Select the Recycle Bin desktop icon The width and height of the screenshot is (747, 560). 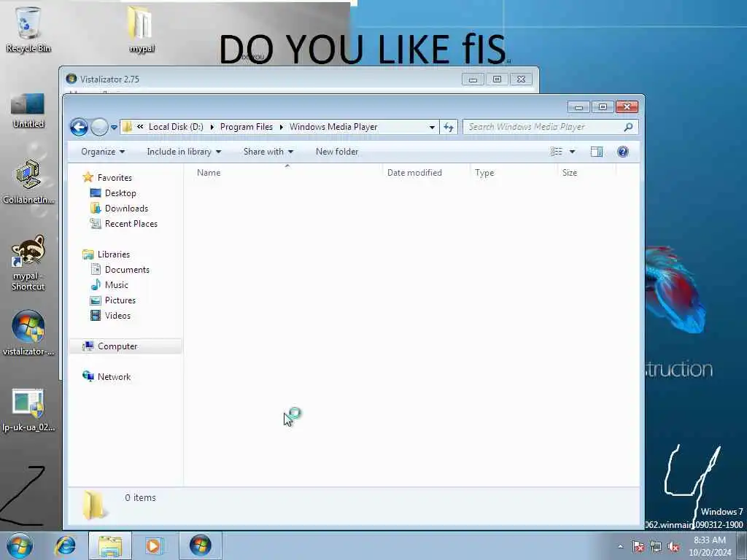28,29
